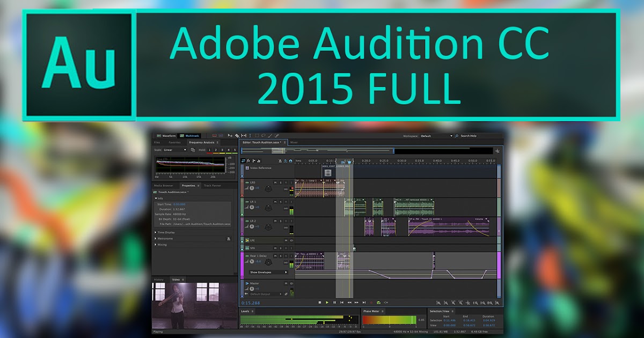Mute the LR0 track with its M button
The image size is (644, 338).
275,182
